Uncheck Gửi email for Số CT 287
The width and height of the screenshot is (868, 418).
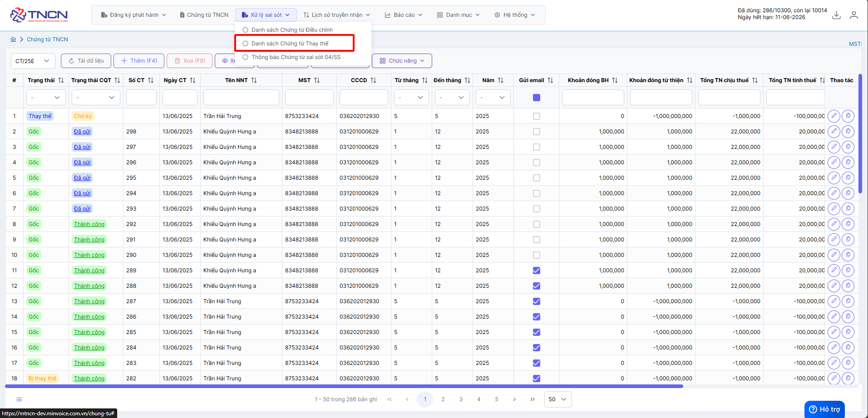click(x=537, y=301)
